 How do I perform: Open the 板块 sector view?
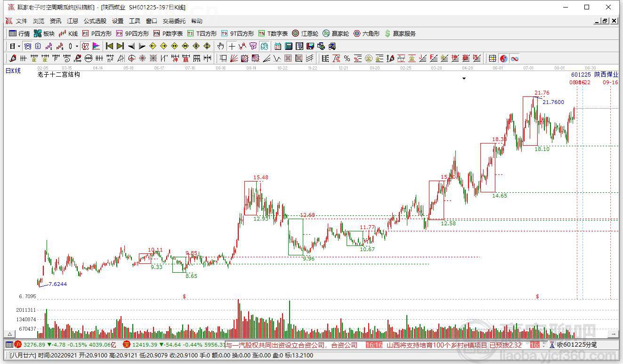(x=44, y=33)
